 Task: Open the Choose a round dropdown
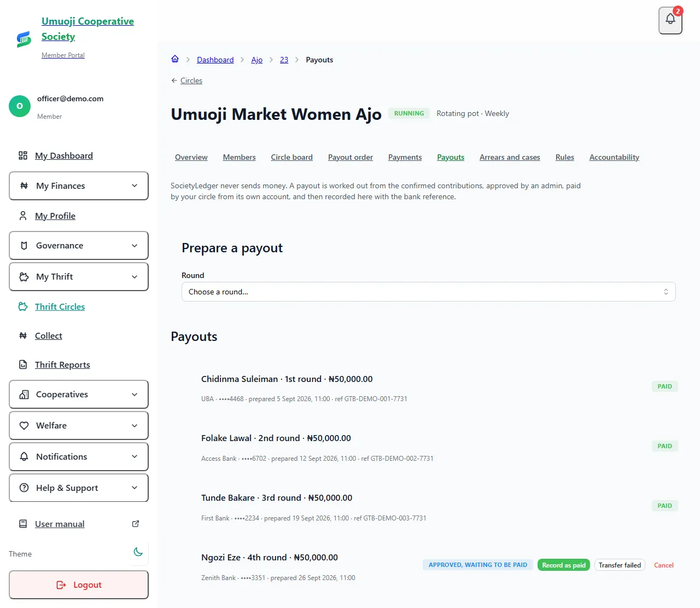[429, 292]
